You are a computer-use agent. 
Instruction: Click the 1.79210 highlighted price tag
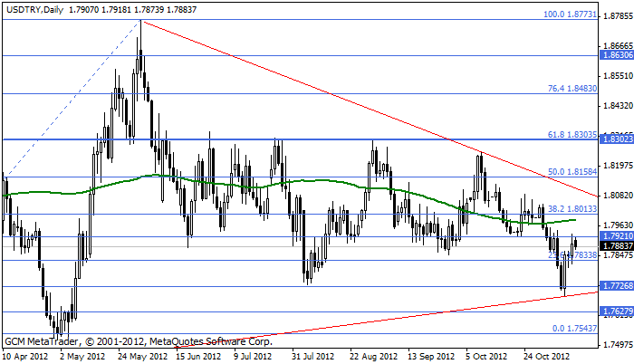pos(617,235)
